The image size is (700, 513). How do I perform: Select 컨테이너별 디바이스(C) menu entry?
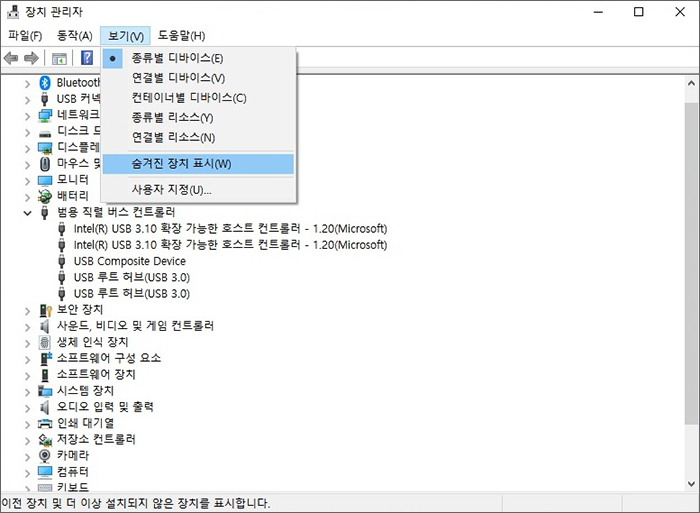(188, 98)
